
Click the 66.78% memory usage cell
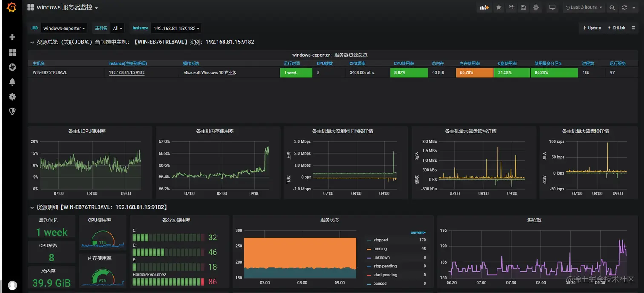click(x=474, y=72)
